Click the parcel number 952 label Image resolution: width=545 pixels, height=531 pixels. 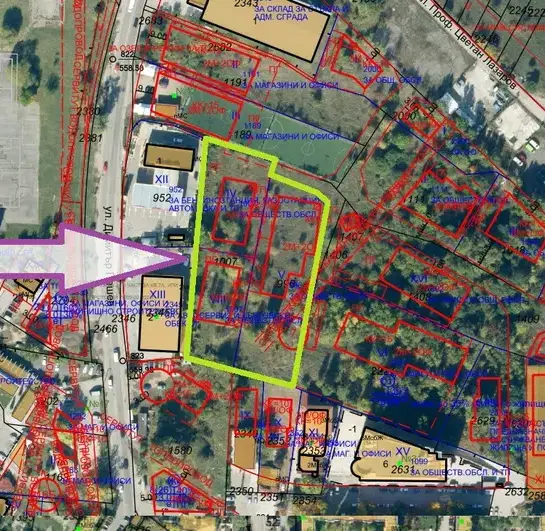(162, 198)
